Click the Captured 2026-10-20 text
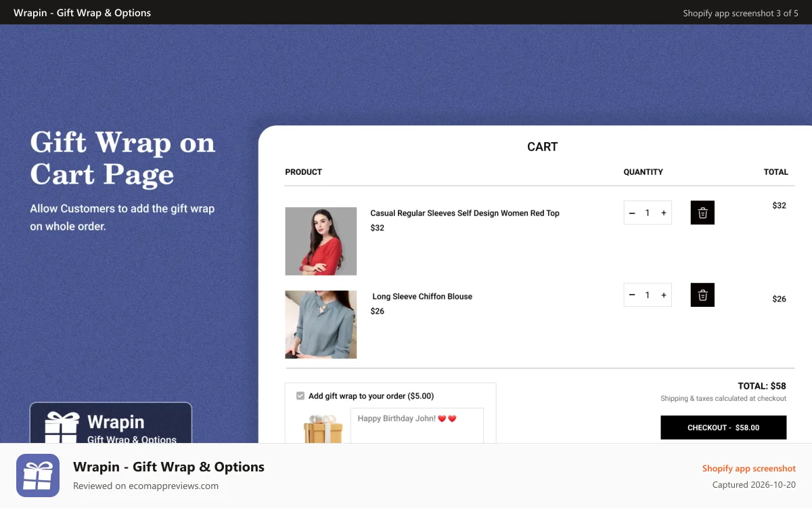812x508 pixels. [x=754, y=485]
